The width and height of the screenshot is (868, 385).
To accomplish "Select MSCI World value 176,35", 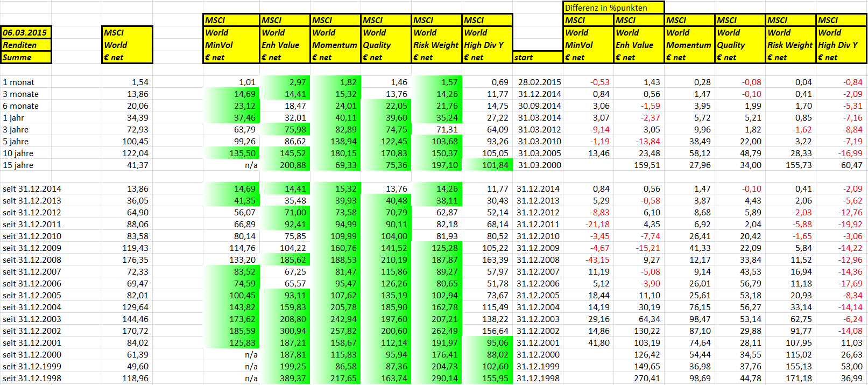I will (x=135, y=260).
